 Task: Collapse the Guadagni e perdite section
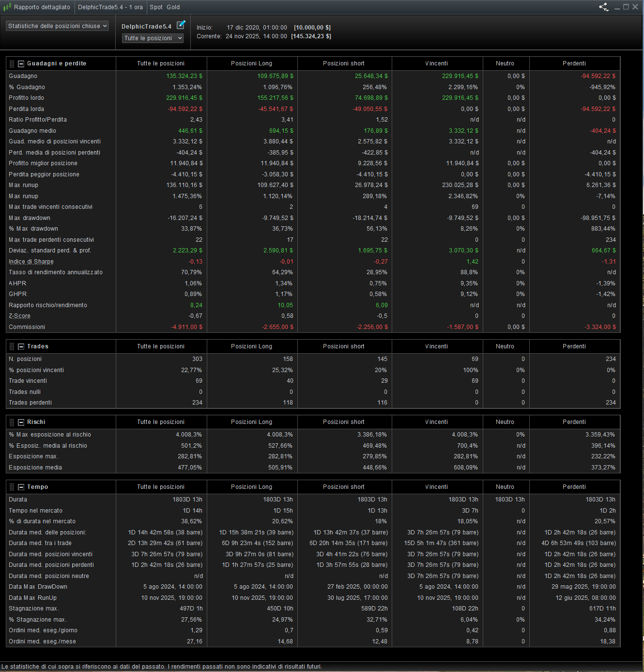click(21, 63)
